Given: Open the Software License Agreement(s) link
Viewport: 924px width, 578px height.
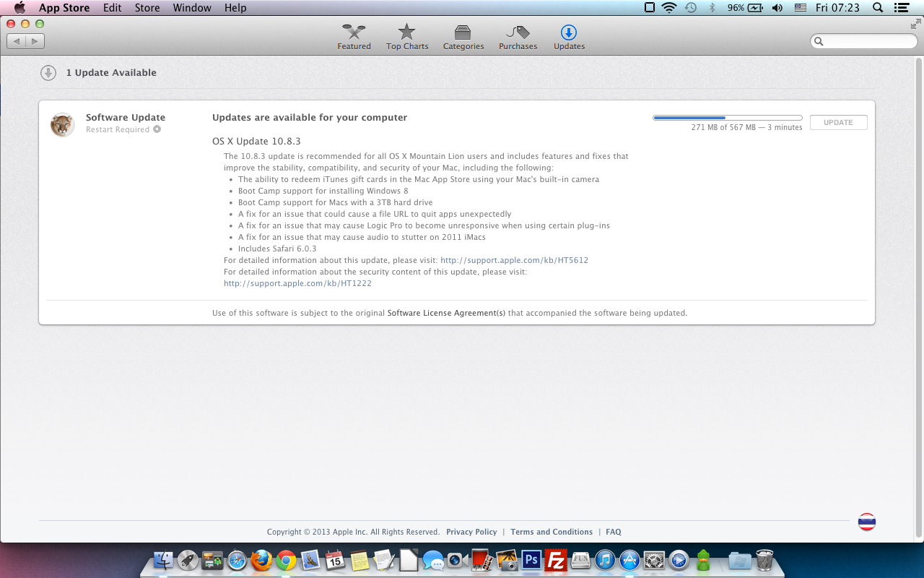Looking at the screenshot, I should coord(446,313).
